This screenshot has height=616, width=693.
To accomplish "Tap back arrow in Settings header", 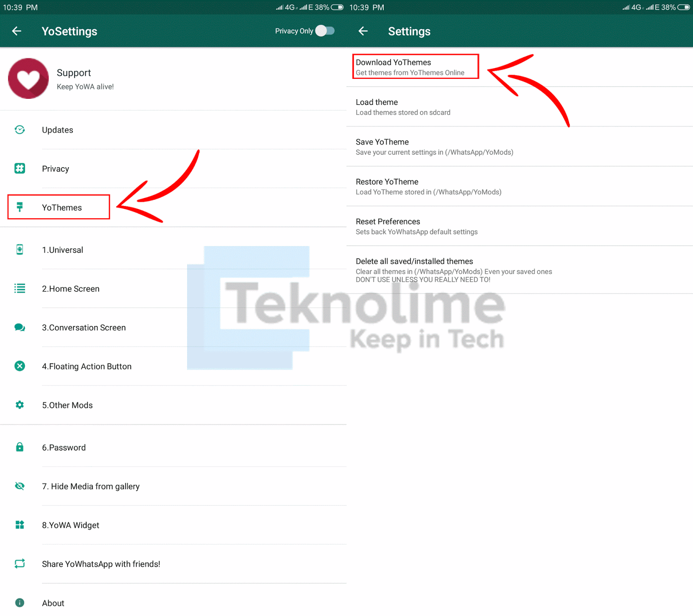I will pos(363,31).
